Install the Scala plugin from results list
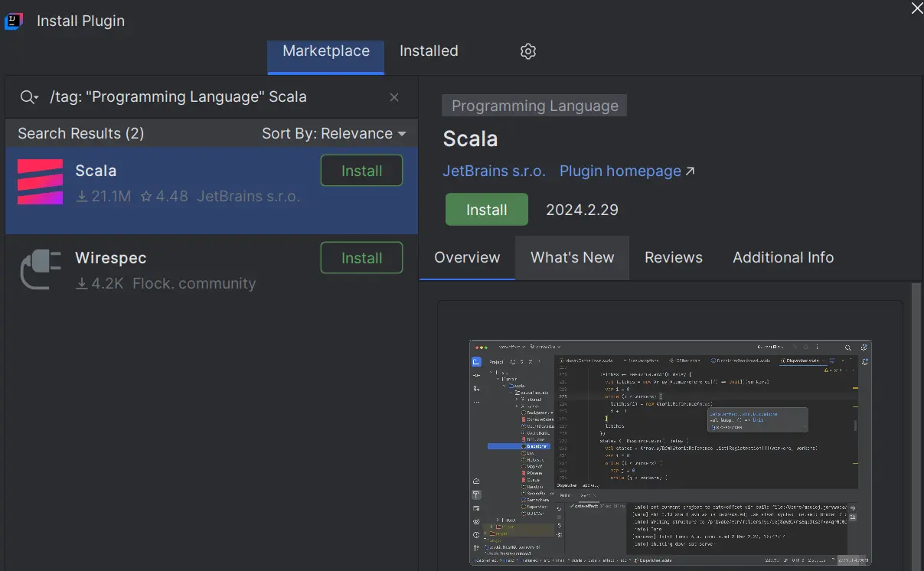 361,171
